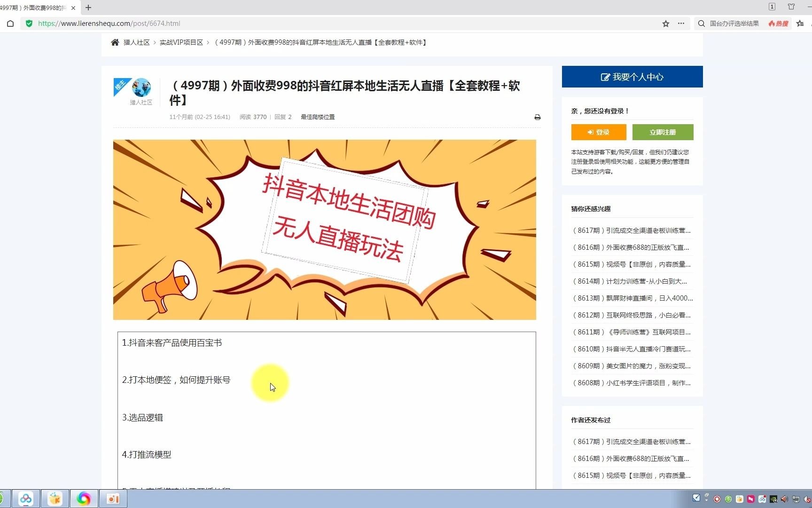The width and height of the screenshot is (812, 508).
Task: Open (8611期) 导师训练营 link
Action: tap(632, 332)
